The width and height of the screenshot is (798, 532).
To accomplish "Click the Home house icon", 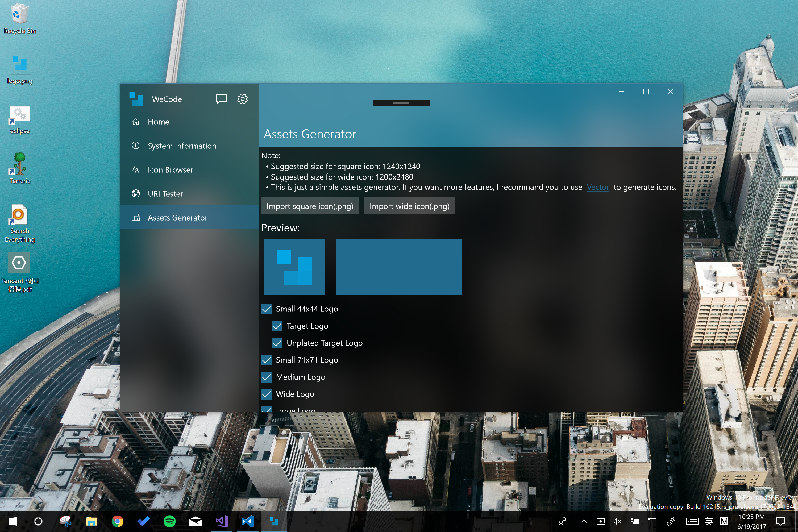I will click(x=136, y=122).
